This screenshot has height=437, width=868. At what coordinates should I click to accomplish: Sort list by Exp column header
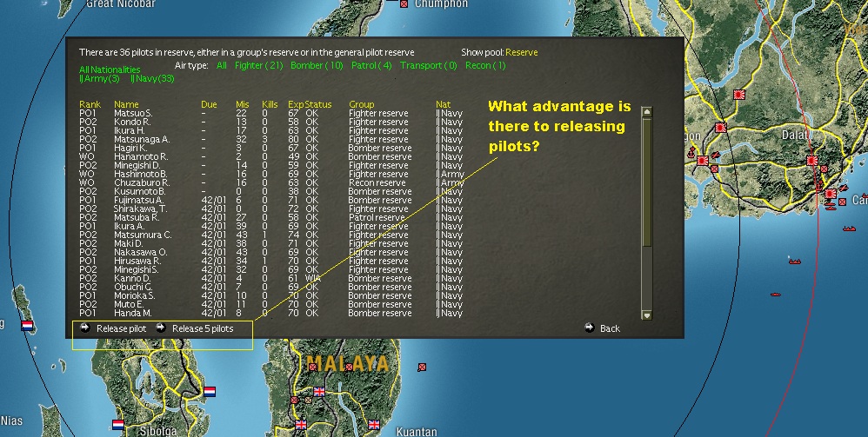296,104
